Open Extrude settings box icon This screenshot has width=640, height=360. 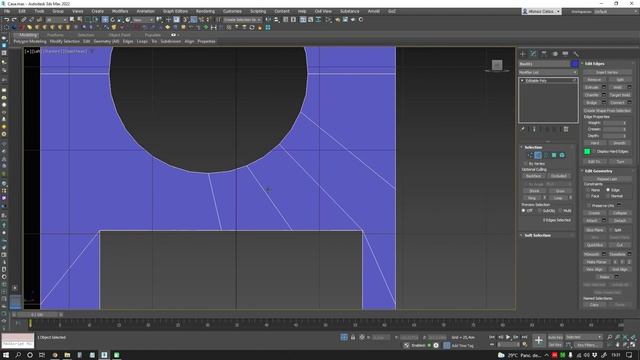tap(604, 87)
